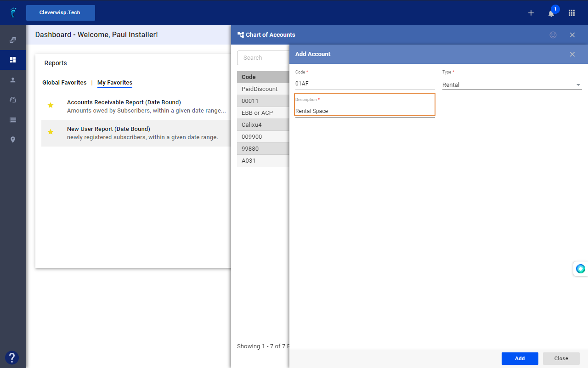
Task: Open the dashboard grid icon in sidebar
Action: point(13,60)
